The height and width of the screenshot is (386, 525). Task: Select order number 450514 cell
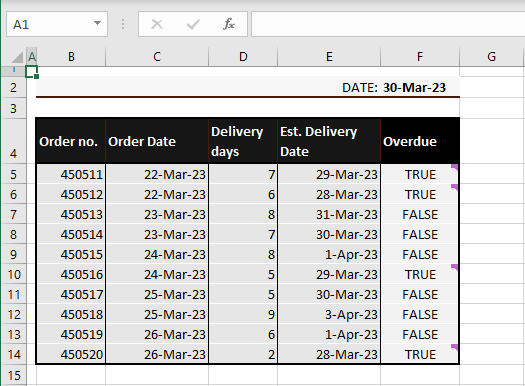tap(71, 234)
